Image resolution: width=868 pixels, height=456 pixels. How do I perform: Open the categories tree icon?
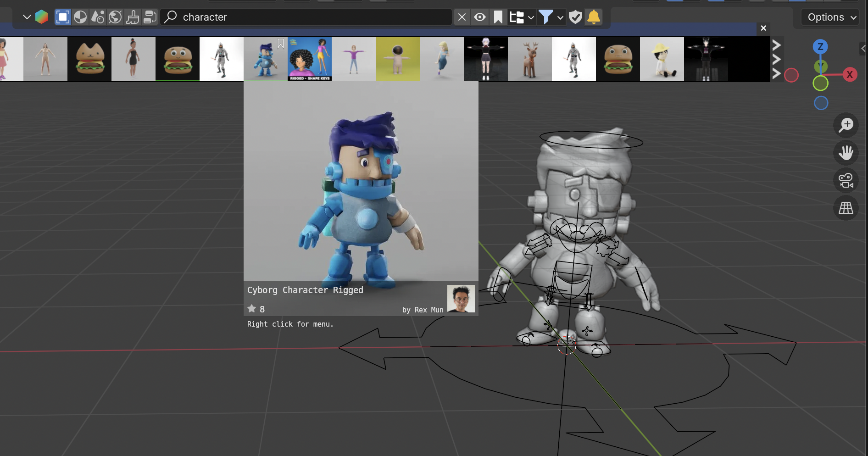tap(517, 17)
